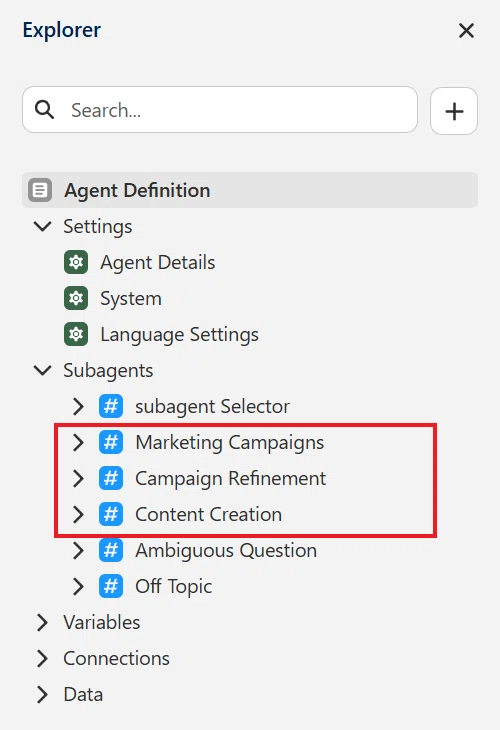The width and height of the screenshot is (500, 730).
Task: Click the magnifier icon in the search box
Action: (45, 110)
